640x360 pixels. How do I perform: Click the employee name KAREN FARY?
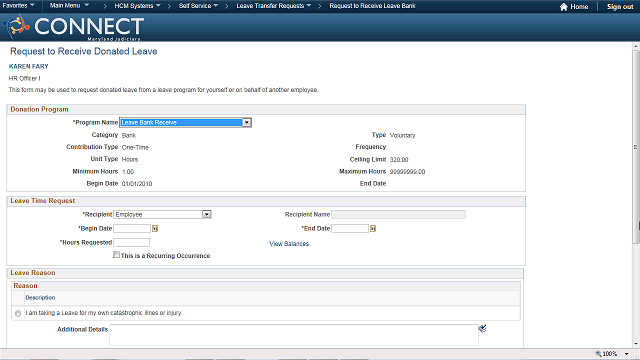29,66
